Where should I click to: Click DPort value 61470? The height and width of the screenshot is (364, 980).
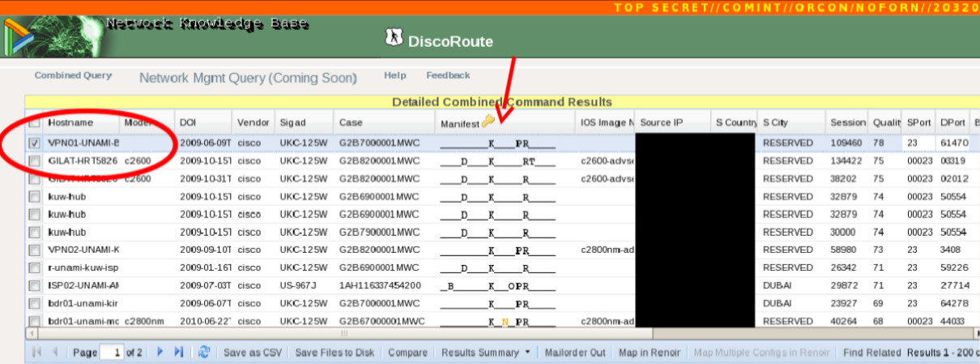click(953, 143)
